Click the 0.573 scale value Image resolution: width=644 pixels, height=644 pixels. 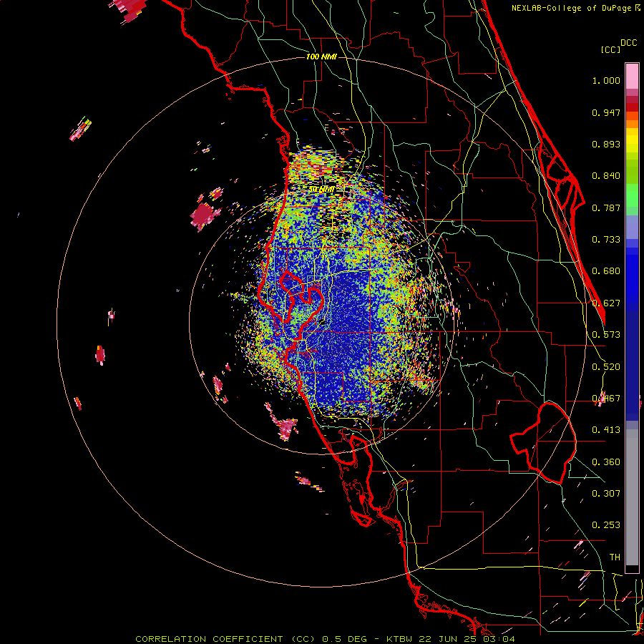pyautogui.click(x=606, y=335)
